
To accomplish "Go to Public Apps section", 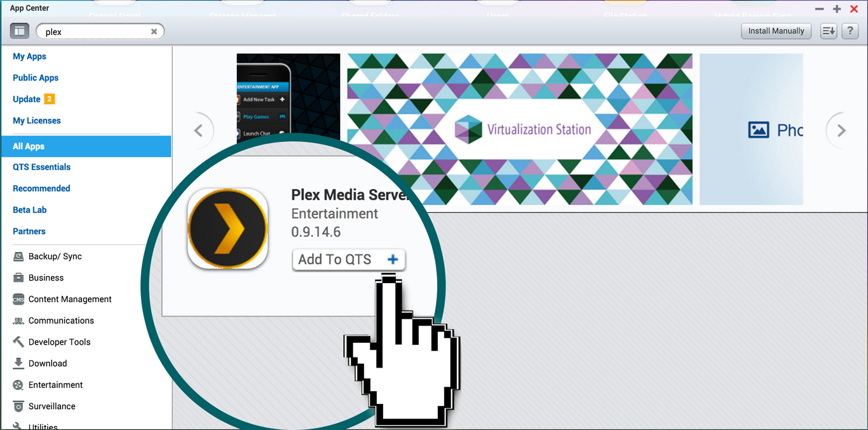I will click(36, 78).
